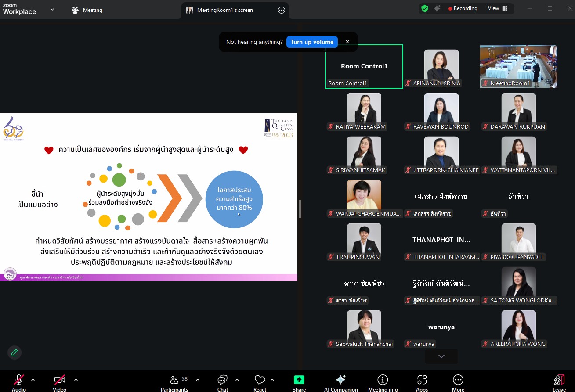
Task: Leave the meeting
Action: click(559, 381)
